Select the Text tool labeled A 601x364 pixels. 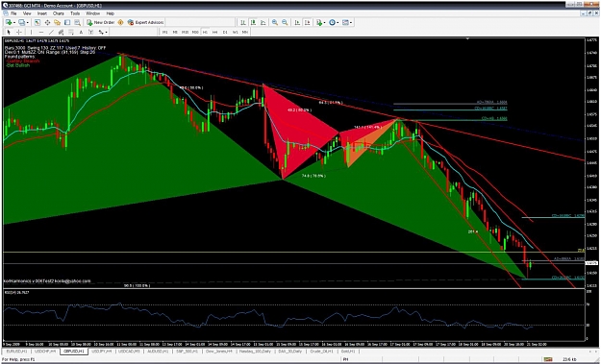point(81,32)
